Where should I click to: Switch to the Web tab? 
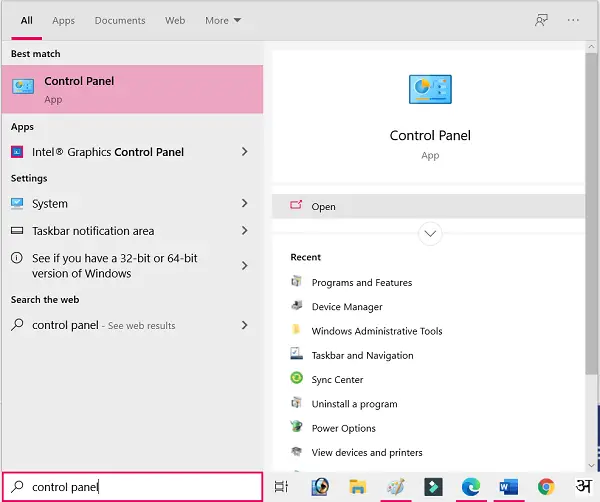175,20
